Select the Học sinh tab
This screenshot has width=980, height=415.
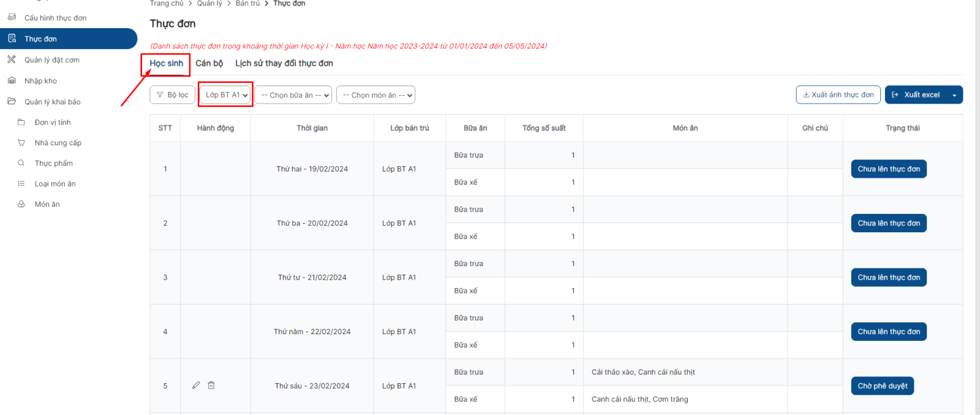point(166,63)
